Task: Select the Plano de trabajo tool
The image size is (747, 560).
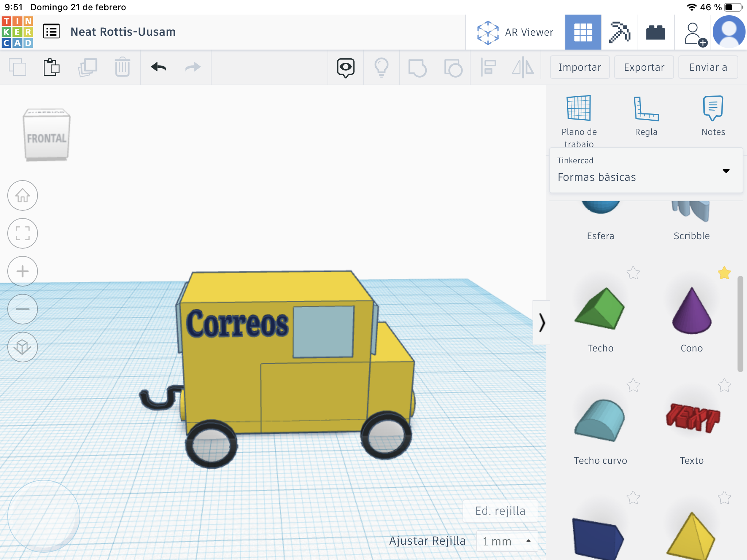Action: (x=579, y=120)
